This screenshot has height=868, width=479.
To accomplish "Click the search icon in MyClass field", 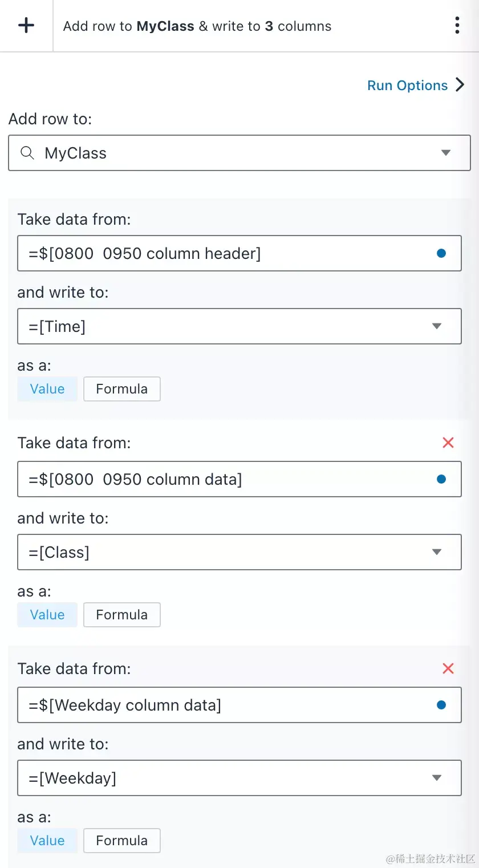I will coord(27,153).
